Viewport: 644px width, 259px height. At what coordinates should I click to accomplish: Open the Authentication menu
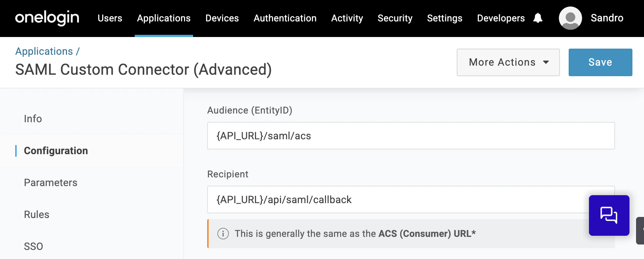coord(285,18)
